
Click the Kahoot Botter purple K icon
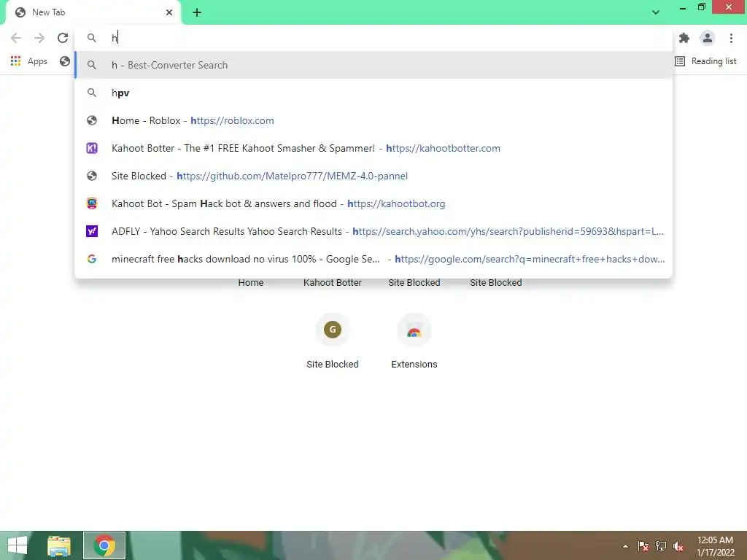point(92,148)
